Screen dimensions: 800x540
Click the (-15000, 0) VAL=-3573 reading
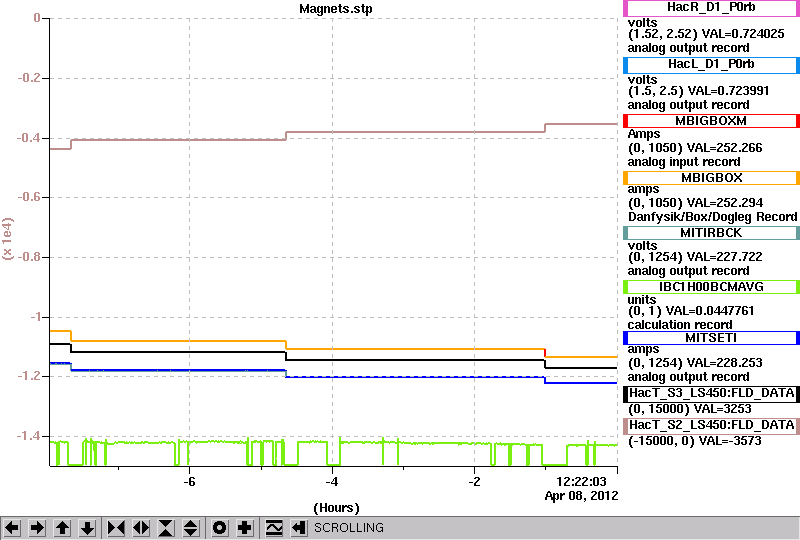point(694,441)
